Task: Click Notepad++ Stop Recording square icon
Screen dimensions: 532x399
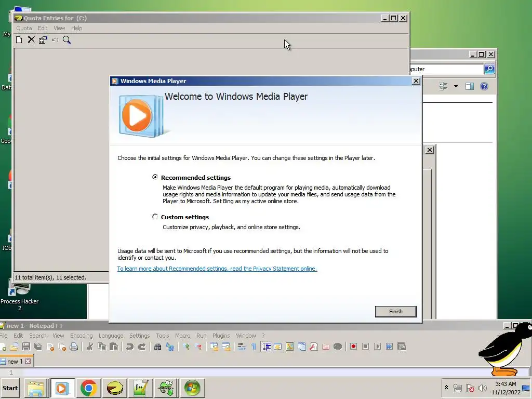Action: tap(365, 347)
